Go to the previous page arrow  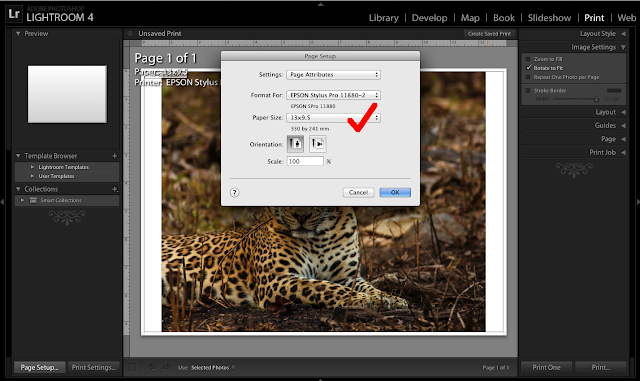click(x=152, y=368)
